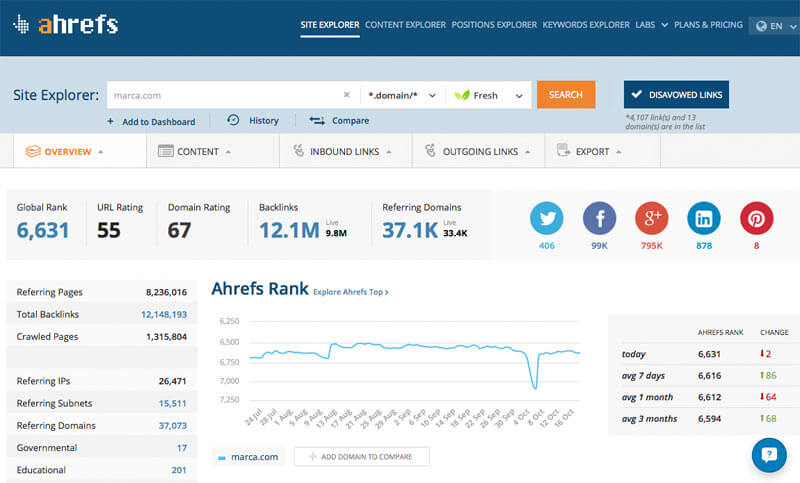Click the Fresh leaf icon

[x=462, y=95]
